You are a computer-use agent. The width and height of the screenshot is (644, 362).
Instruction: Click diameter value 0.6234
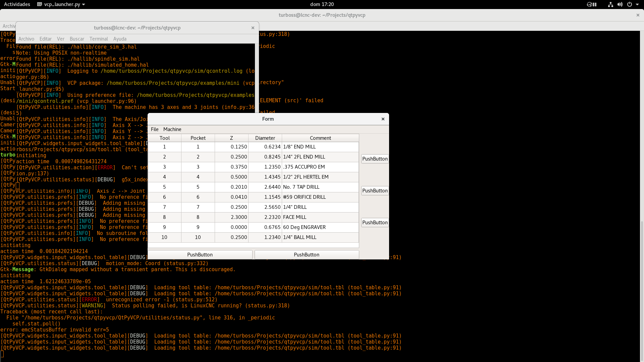pyautogui.click(x=265, y=147)
